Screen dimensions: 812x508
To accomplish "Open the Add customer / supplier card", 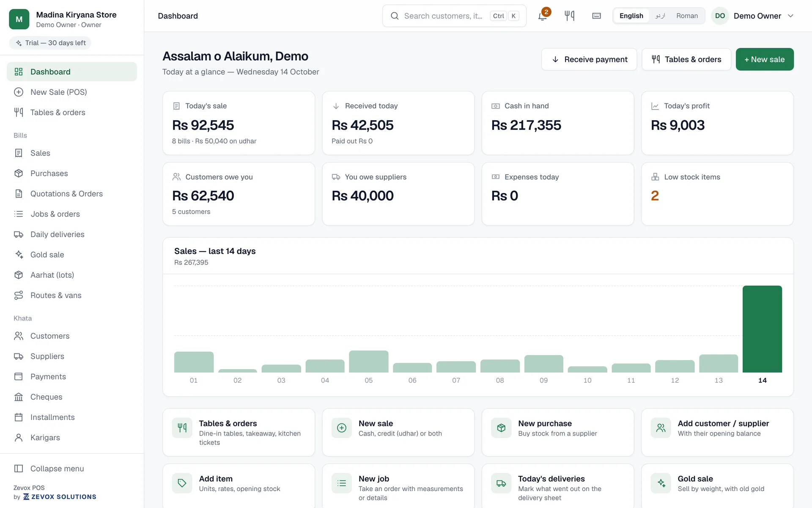I will (x=717, y=432).
